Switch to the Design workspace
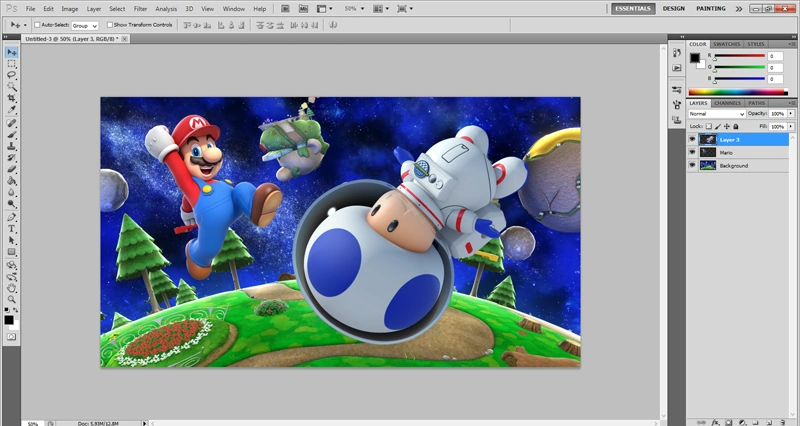This screenshot has height=426, width=800. (x=674, y=9)
